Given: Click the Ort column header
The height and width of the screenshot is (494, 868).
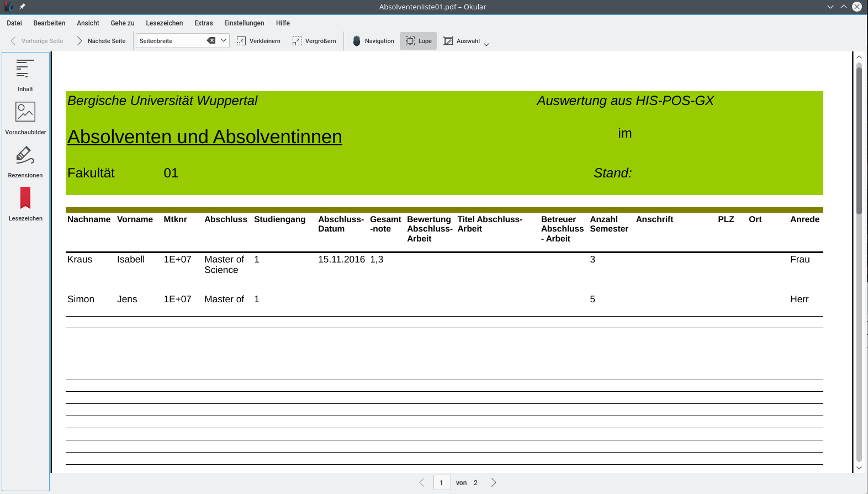Looking at the screenshot, I should coord(755,219).
